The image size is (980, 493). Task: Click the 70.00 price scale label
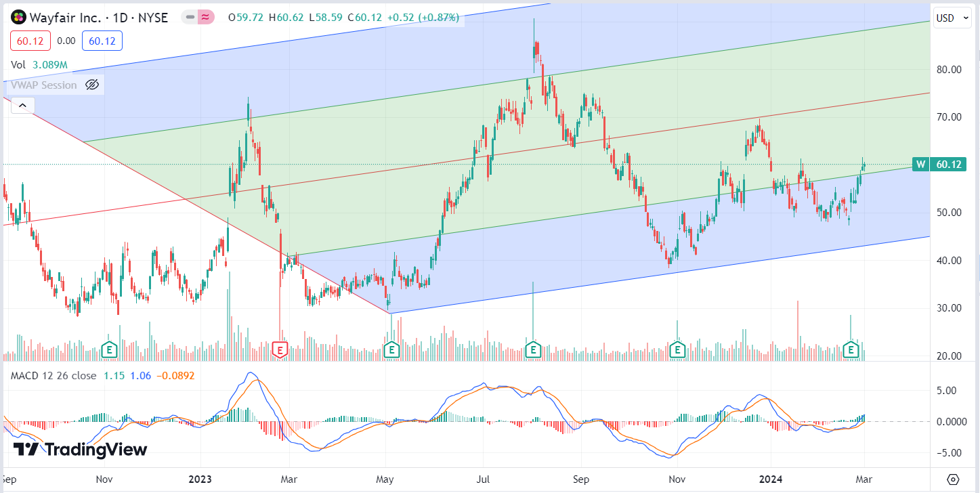[x=947, y=117]
